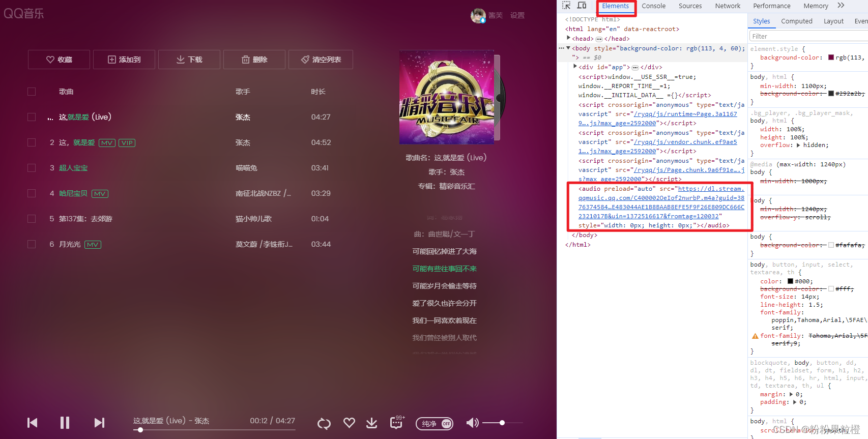Open song 超人宝宝
Image resolution: width=868 pixels, height=439 pixels.
coord(73,168)
